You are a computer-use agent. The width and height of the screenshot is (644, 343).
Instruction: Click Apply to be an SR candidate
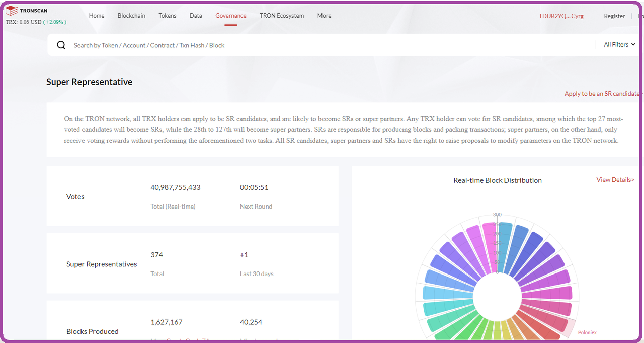tap(602, 94)
